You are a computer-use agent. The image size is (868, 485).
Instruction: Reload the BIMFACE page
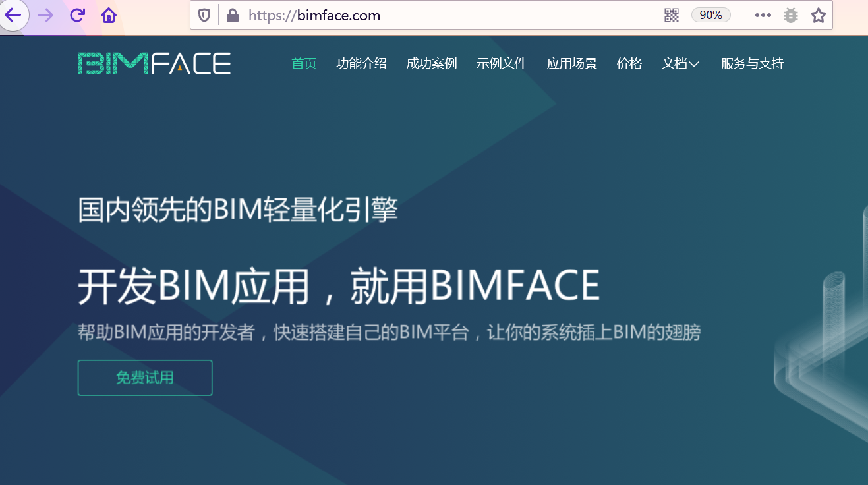[x=76, y=15]
